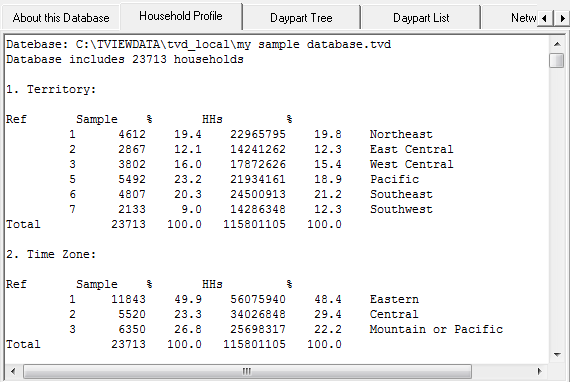
Task: Click sample value 4612 in Territory
Action: click(132, 134)
